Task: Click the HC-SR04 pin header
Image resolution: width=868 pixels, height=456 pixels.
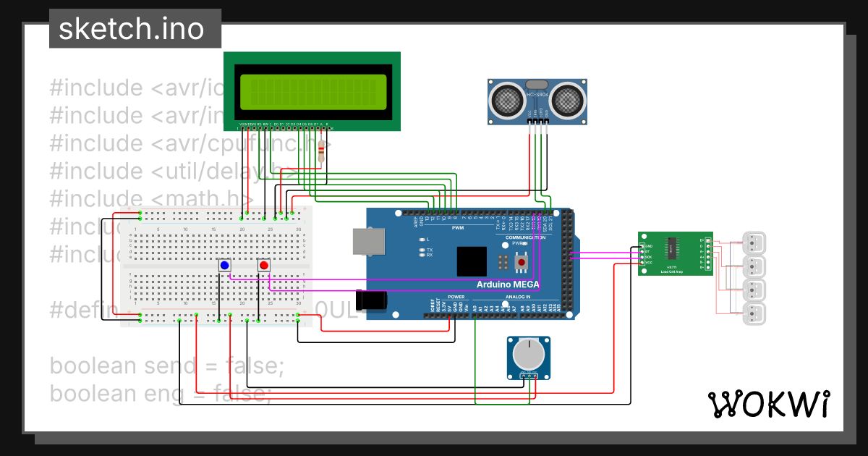Action: 537,121
